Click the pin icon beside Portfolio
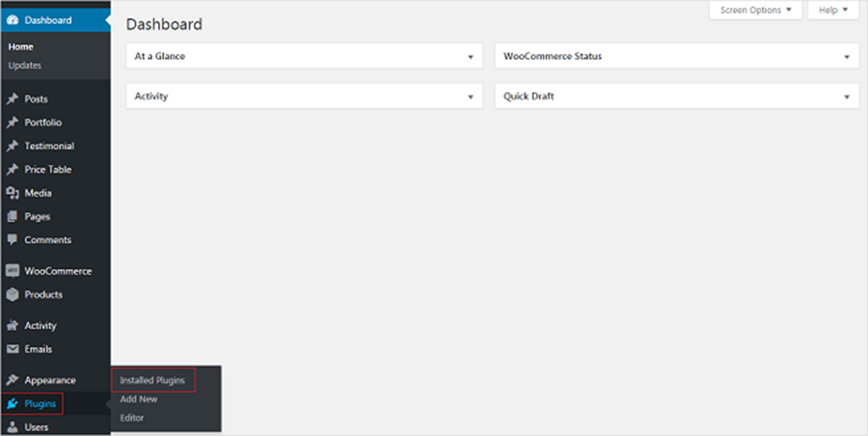The image size is (868, 436). (x=13, y=123)
